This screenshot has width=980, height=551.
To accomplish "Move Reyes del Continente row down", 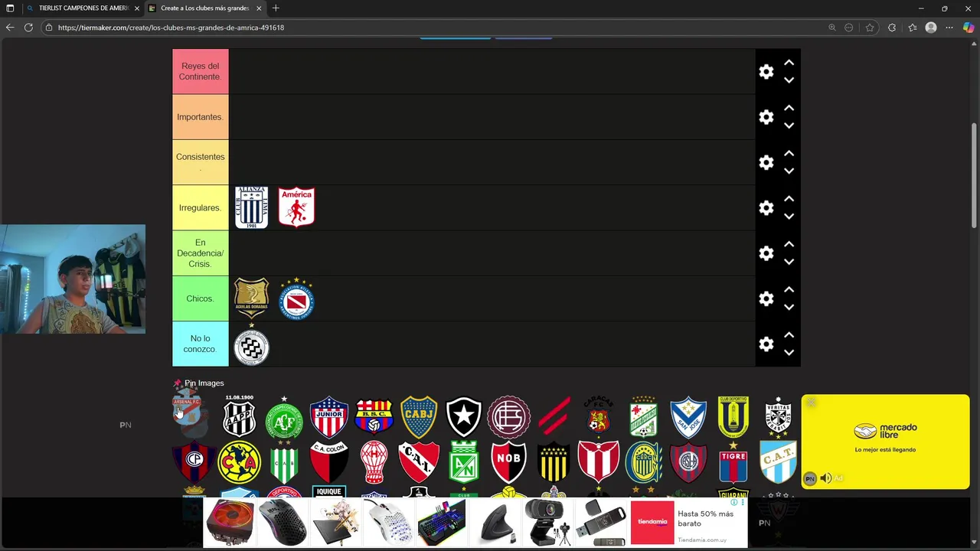I will pos(789,80).
